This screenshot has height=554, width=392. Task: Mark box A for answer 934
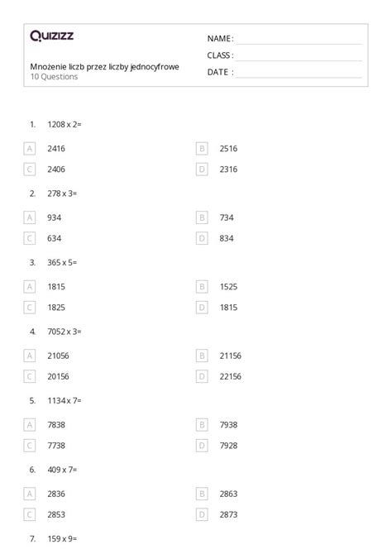coord(29,217)
